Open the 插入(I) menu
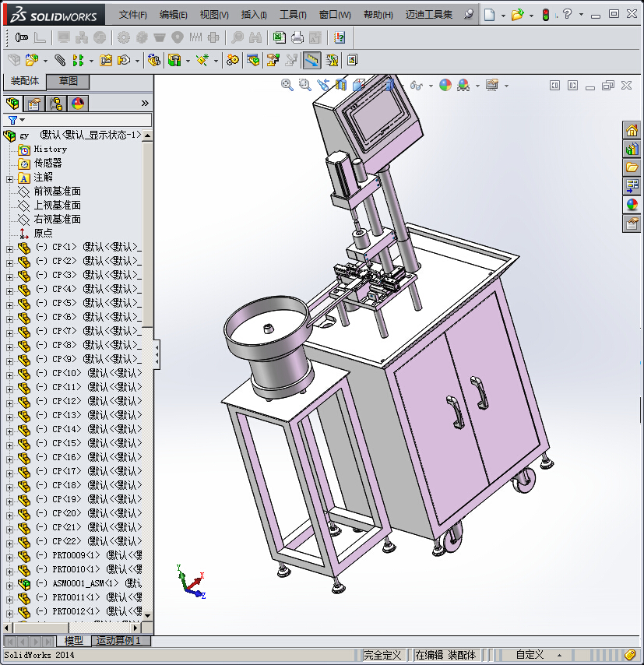The width and height of the screenshot is (644, 665). [x=254, y=15]
